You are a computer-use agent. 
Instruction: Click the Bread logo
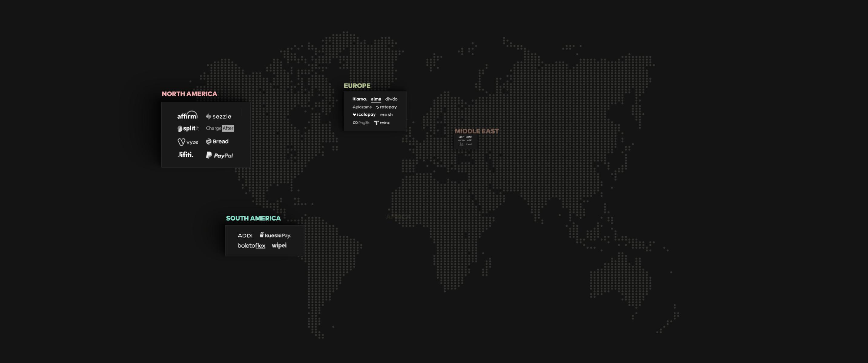(217, 142)
